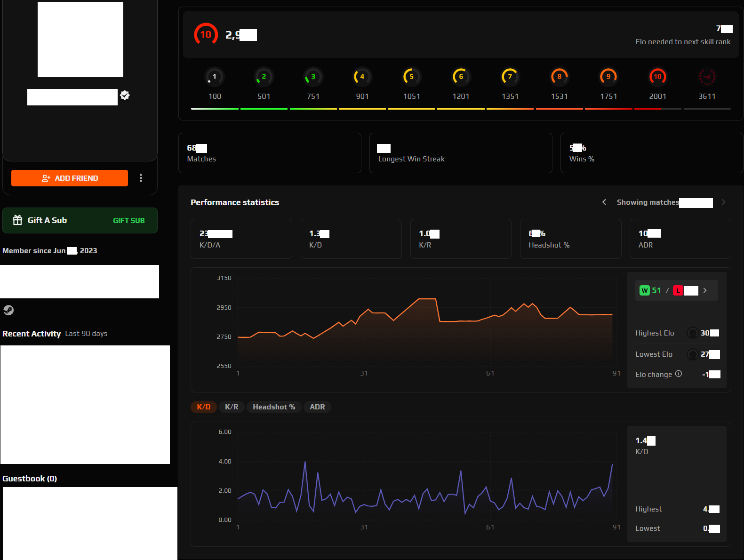Go to next matches range

point(723,202)
